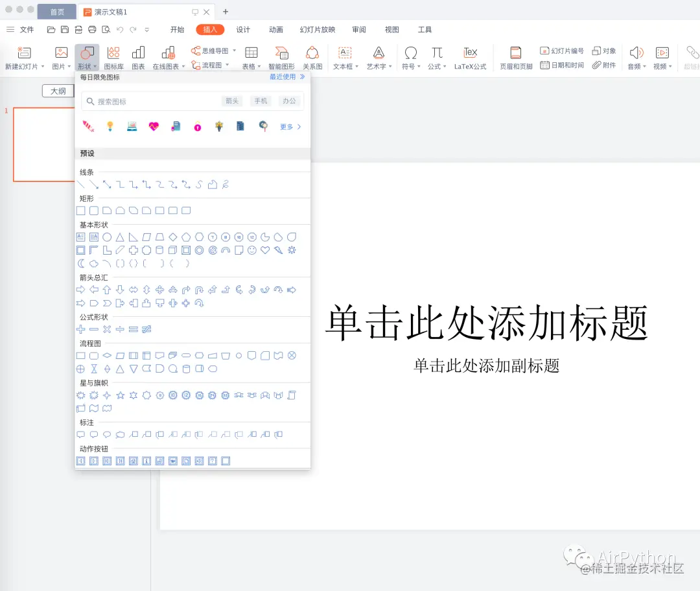The width and height of the screenshot is (700, 591).
Task: Click the 视频 video icon
Action: point(662,52)
